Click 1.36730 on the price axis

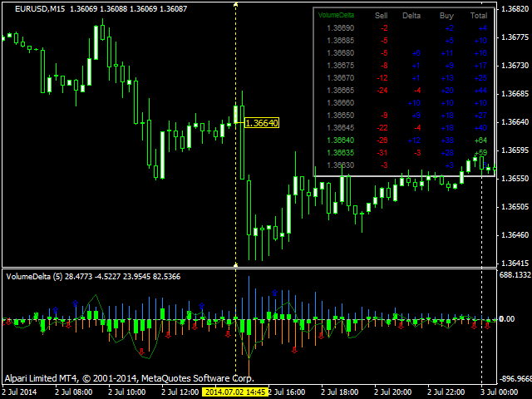(515, 66)
